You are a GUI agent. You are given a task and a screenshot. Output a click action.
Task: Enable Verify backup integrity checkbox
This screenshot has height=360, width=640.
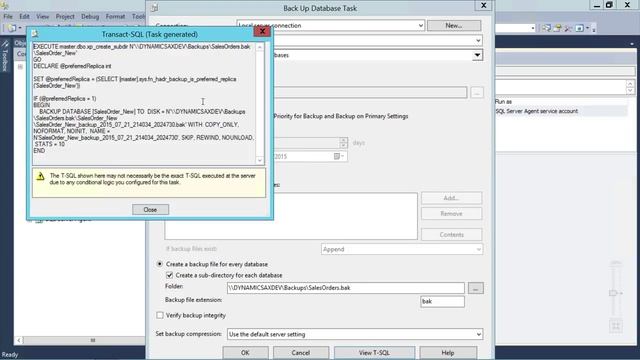point(160,315)
